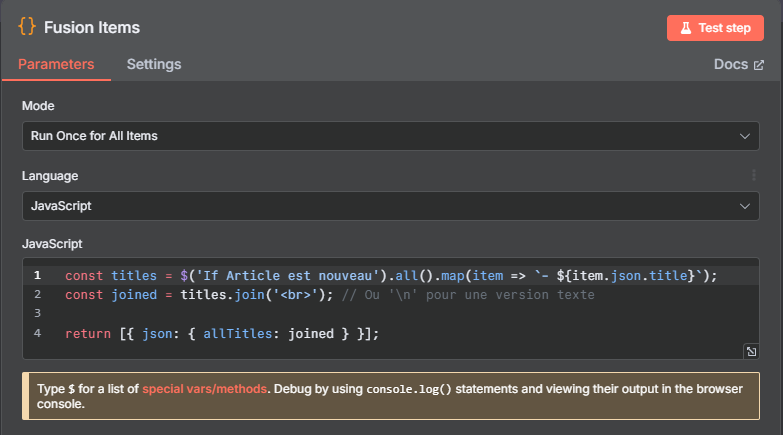This screenshot has width=783, height=435.
Task: Switch to the Settings tab
Action: 154,64
